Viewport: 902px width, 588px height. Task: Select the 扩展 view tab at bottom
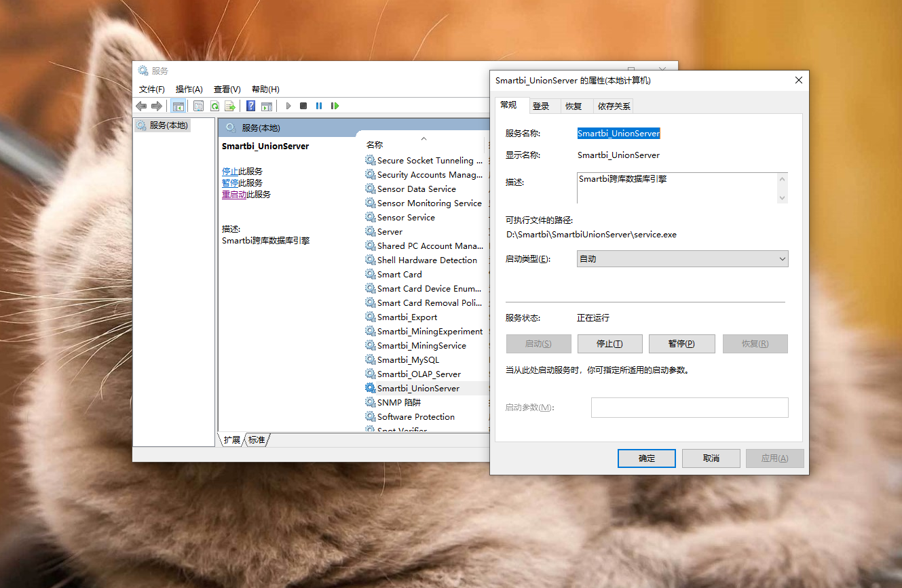[x=232, y=439]
